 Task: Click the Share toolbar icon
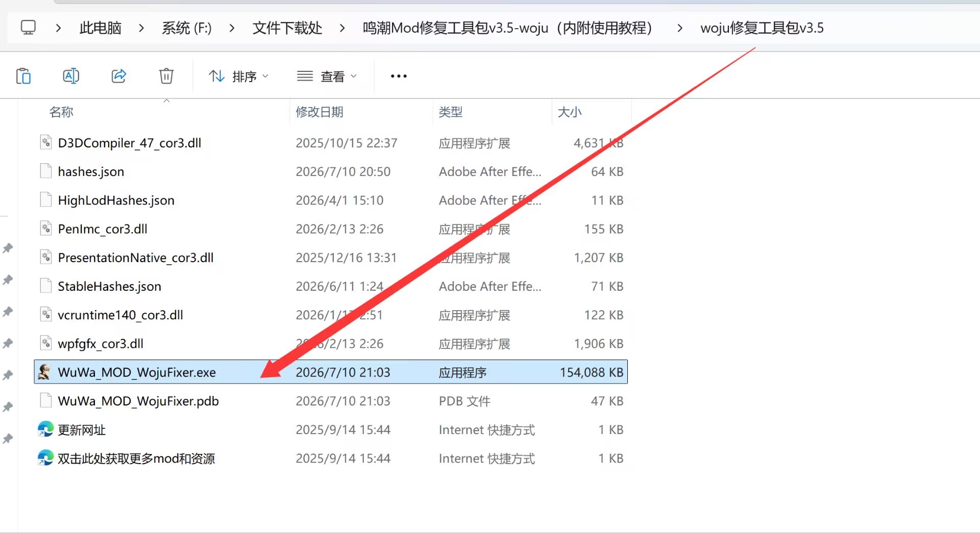[x=119, y=76]
